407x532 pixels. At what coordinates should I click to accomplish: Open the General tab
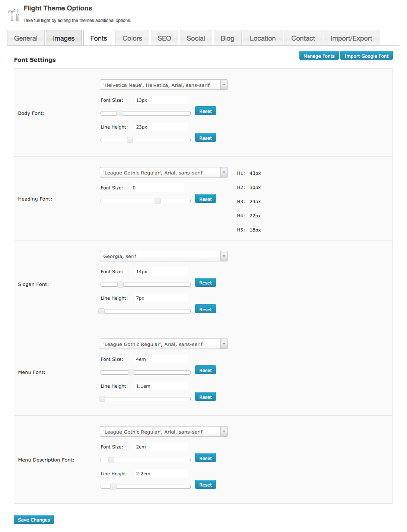pos(26,38)
